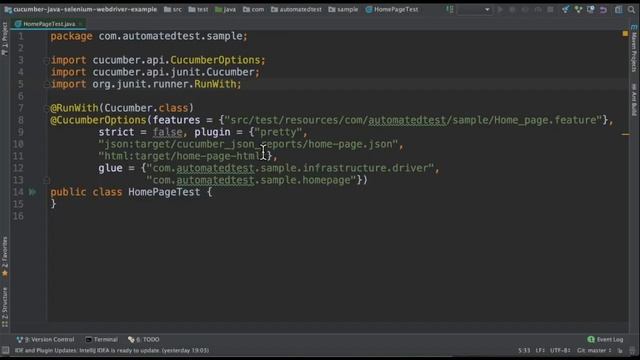The width and height of the screenshot is (640, 360).
Task: Open the LF line separator selector
Action: pyautogui.click(x=540, y=351)
